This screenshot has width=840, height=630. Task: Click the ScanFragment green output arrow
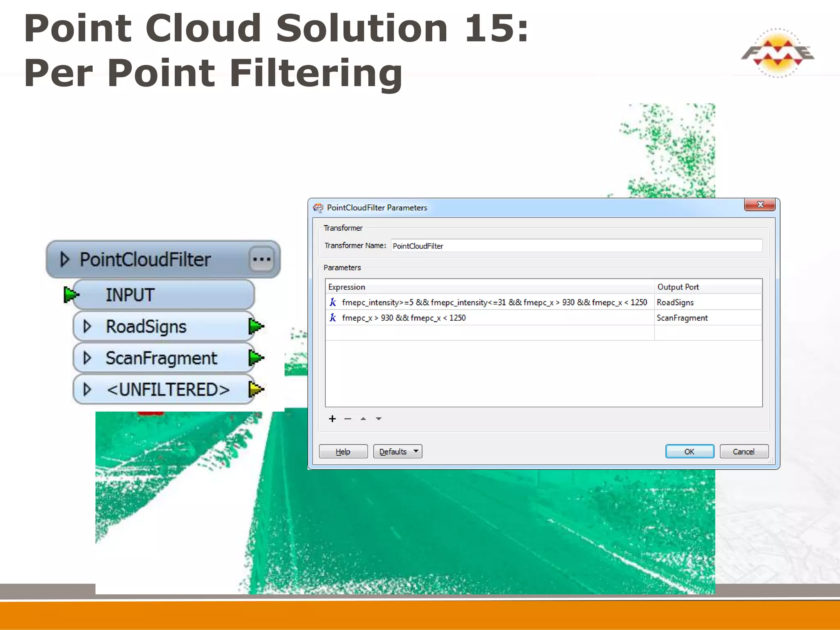click(x=256, y=358)
